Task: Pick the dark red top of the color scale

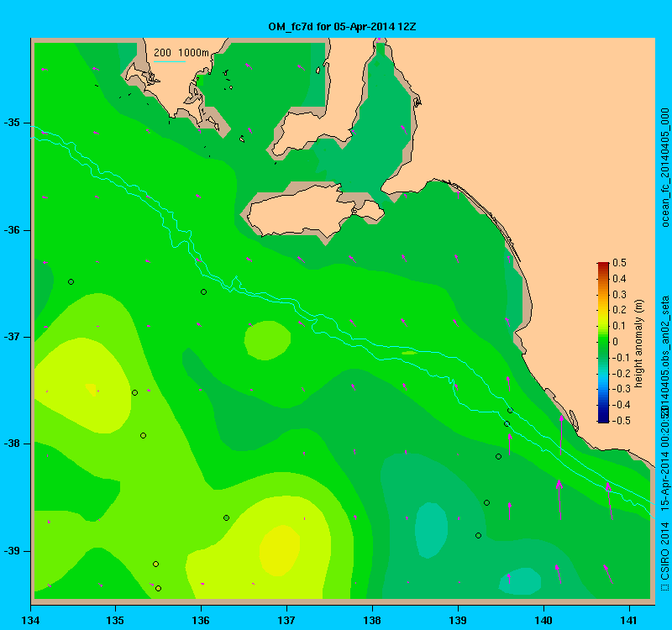Action: click(603, 265)
